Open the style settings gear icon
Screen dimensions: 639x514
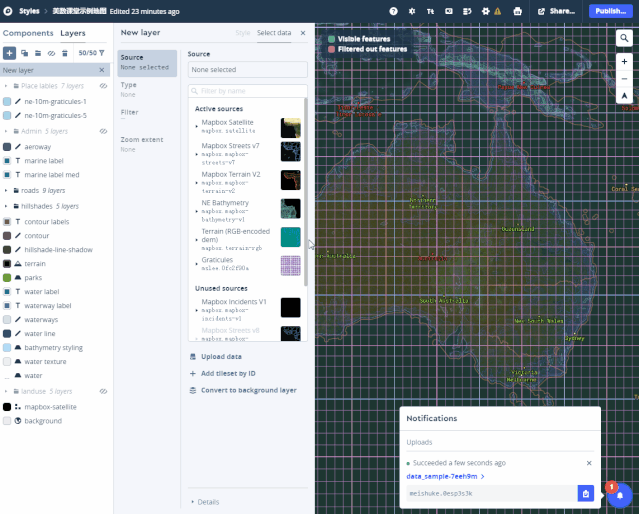[x=485, y=11]
